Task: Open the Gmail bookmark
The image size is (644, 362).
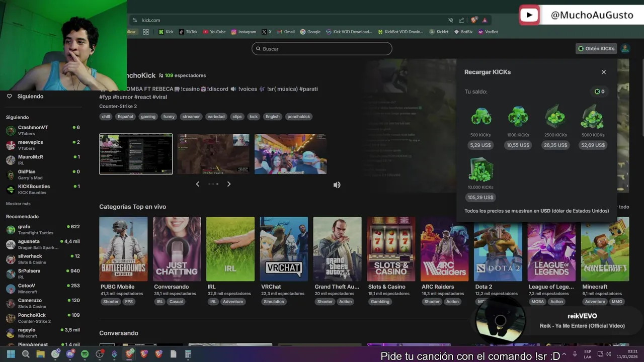Action: click(x=285, y=32)
